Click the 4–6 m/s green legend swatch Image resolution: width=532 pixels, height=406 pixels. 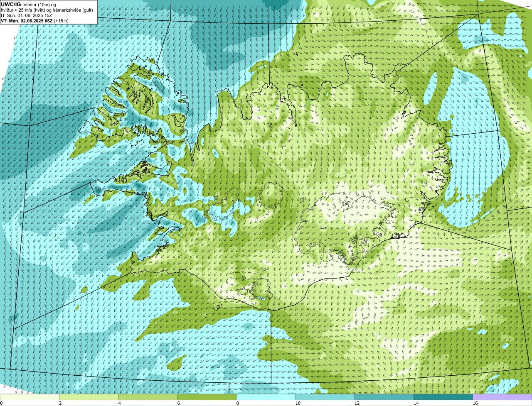pyautogui.click(x=148, y=397)
